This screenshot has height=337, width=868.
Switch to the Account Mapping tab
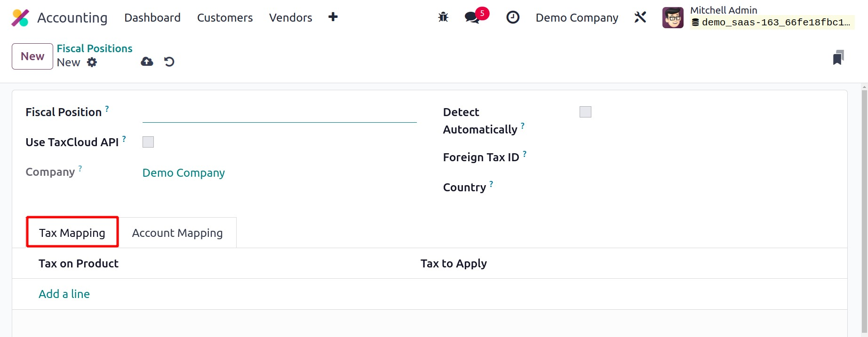(177, 233)
